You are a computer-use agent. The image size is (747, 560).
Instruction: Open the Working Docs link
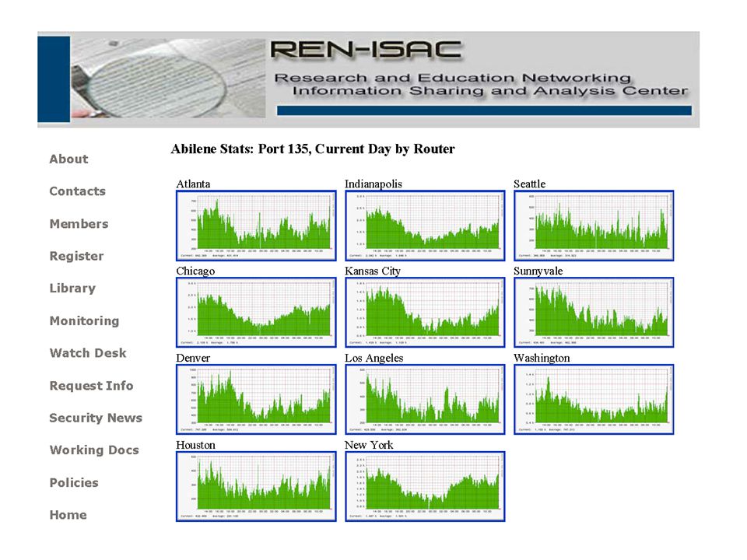(x=94, y=450)
